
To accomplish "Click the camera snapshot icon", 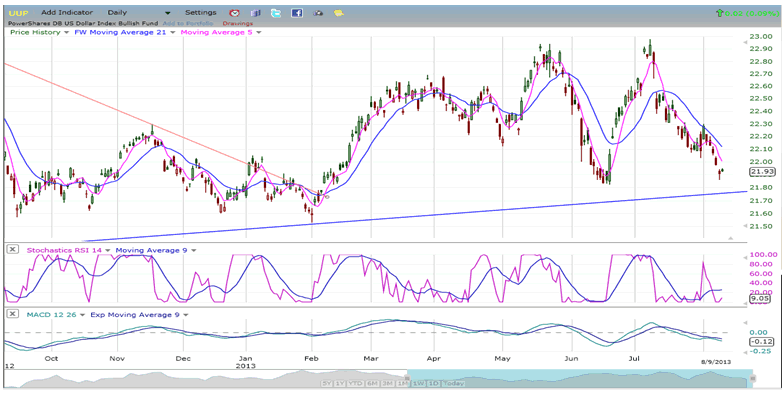I will 319,12.
